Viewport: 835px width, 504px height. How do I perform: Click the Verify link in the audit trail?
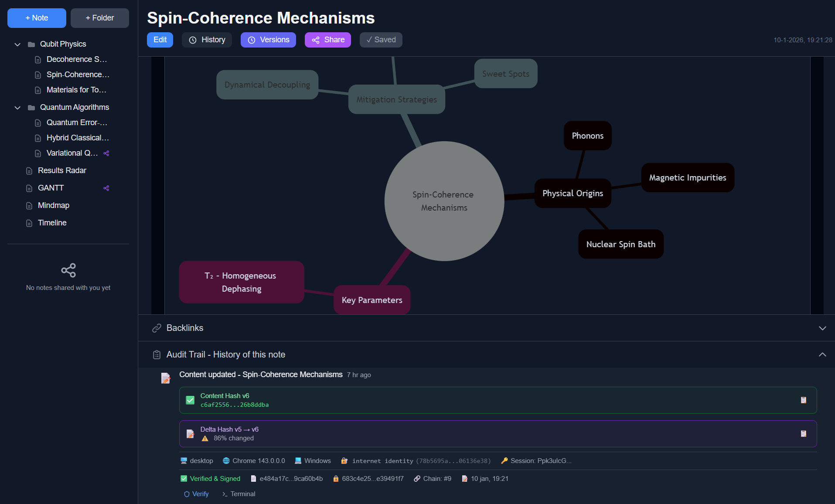click(196, 494)
